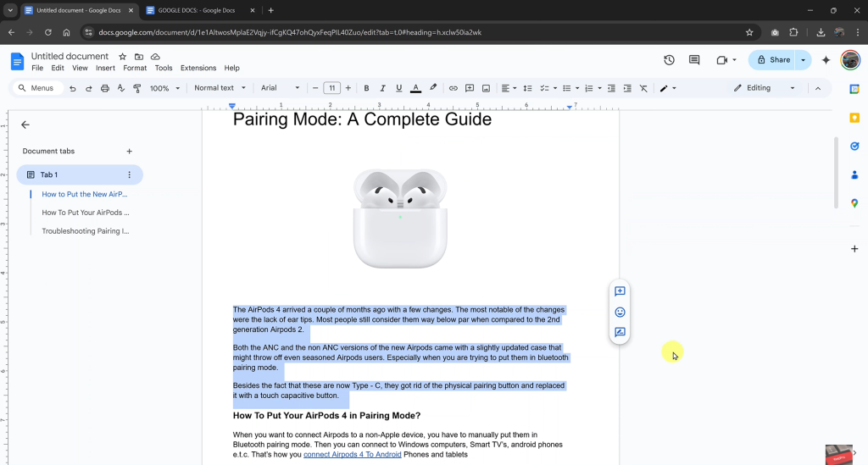868x465 pixels.
Task: Star the Untitled document
Action: pyautogui.click(x=122, y=57)
